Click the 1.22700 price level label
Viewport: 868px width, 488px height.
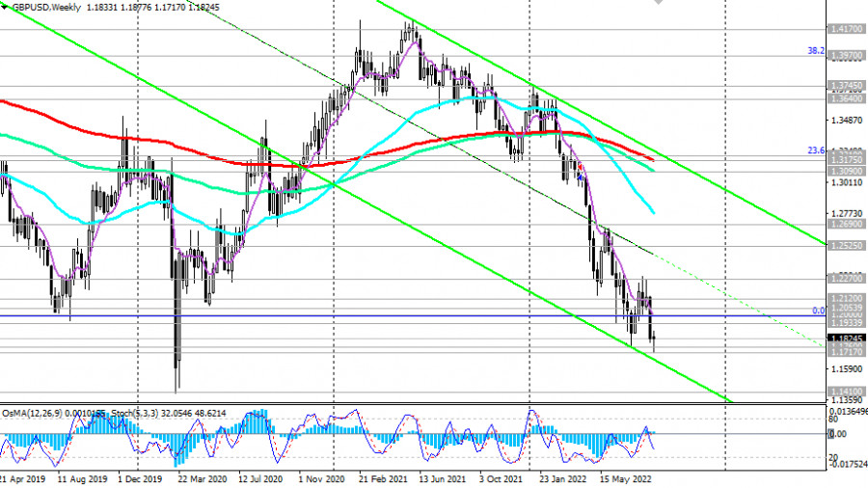pyautogui.click(x=845, y=279)
